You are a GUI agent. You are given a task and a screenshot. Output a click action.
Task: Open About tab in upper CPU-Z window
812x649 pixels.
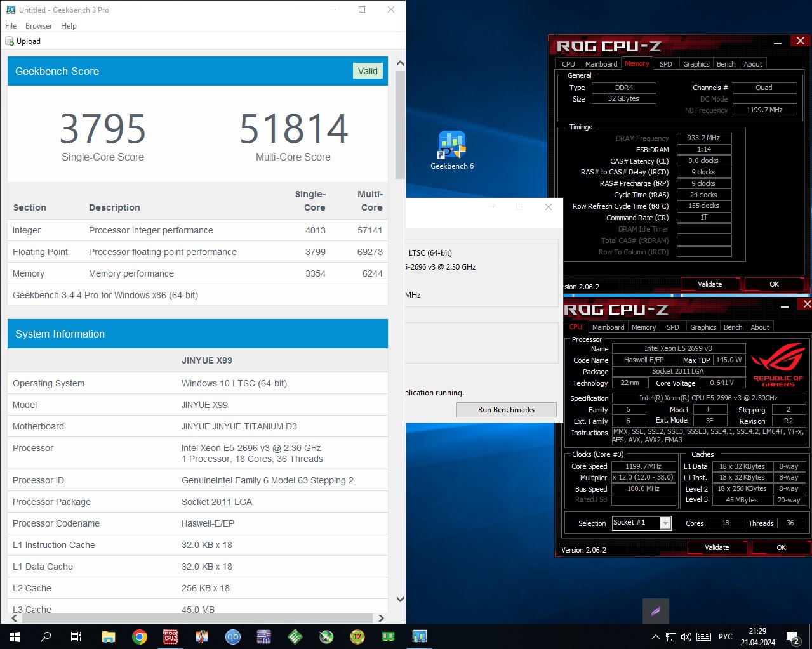(x=753, y=64)
